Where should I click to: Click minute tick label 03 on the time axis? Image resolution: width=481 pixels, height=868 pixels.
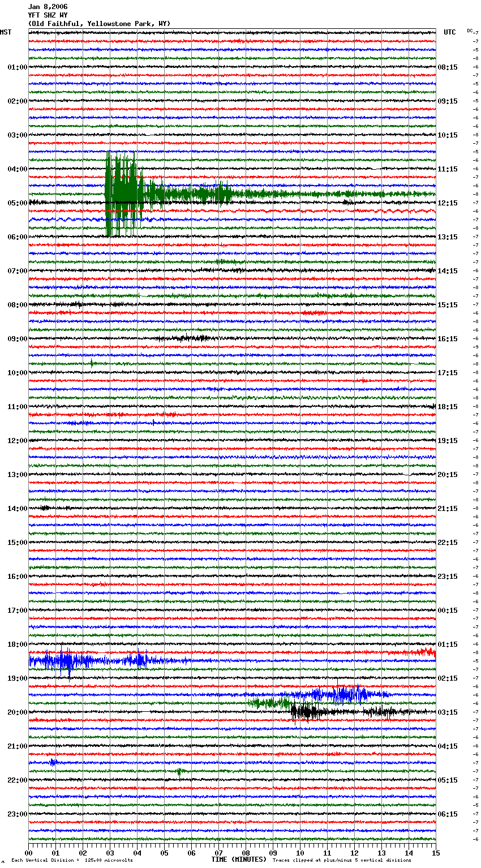[110, 853]
